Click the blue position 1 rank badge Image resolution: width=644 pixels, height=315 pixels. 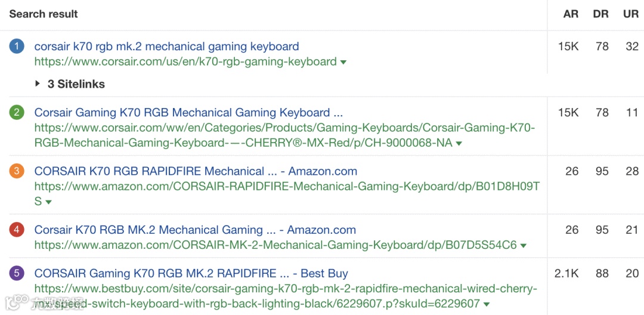coord(17,47)
